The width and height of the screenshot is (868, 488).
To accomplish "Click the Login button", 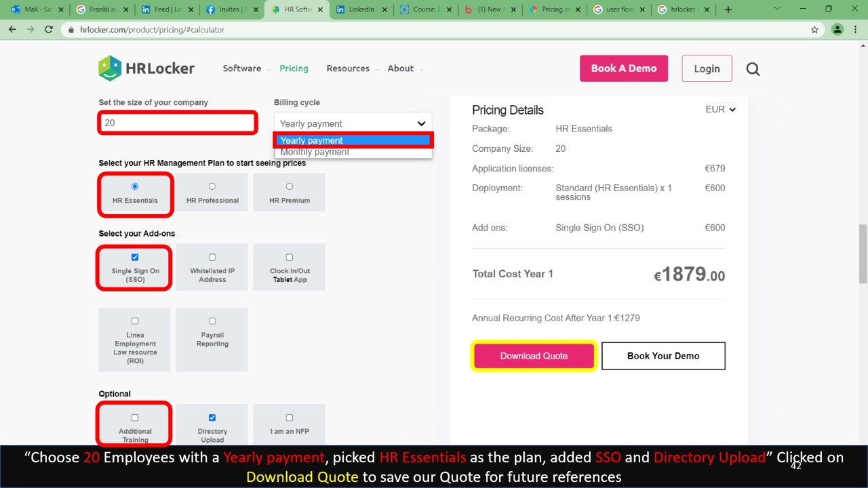I will tap(707, 68).
